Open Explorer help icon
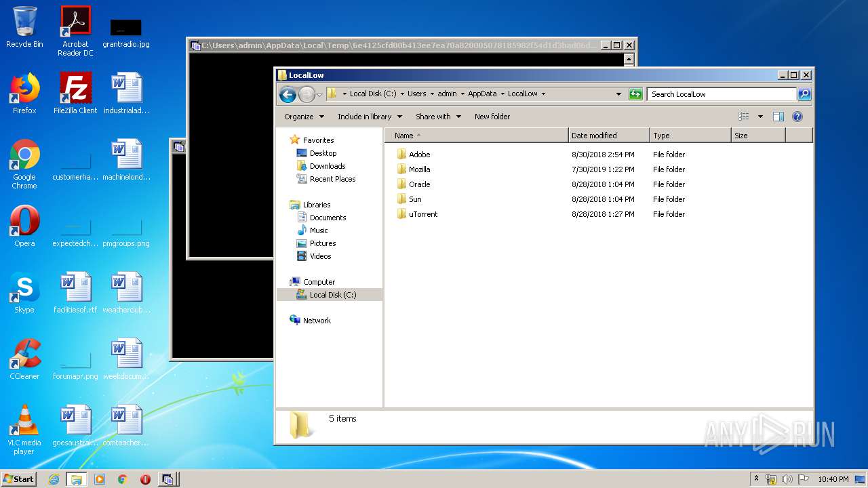The image size is (868, 488). [x=797, y=117]
